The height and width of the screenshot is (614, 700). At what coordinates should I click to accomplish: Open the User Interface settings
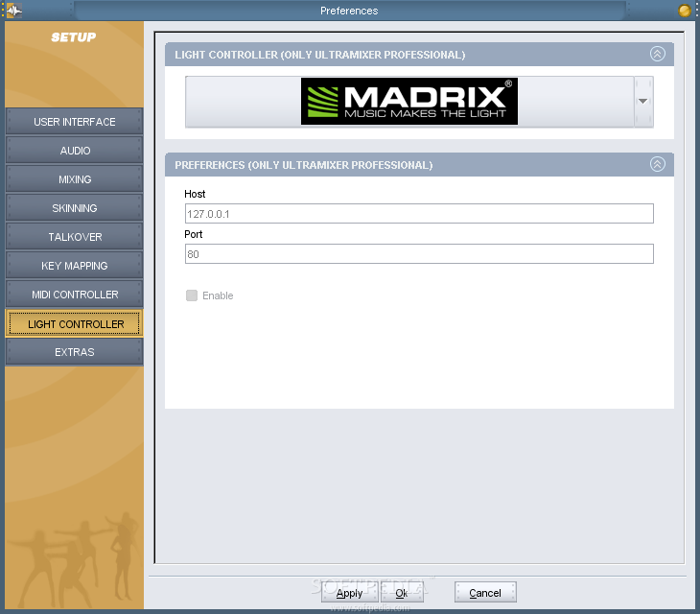(74, 122)
